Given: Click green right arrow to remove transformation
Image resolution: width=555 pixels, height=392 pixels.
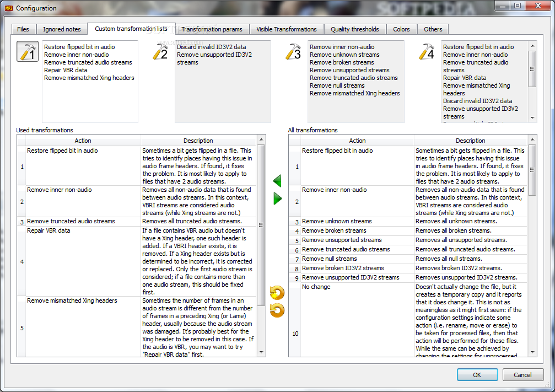Looking at the screenshot, I should pyautogui.click(x=278, y=198).
